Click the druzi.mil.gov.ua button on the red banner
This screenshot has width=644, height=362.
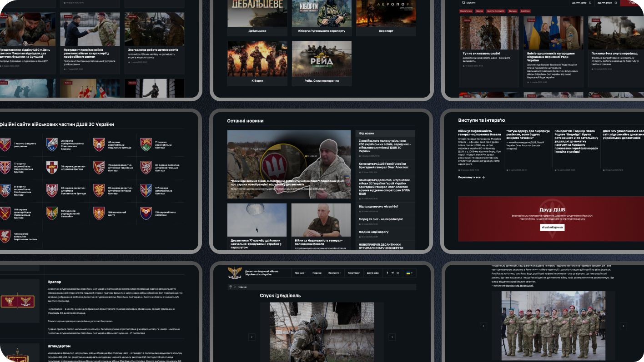553,227
